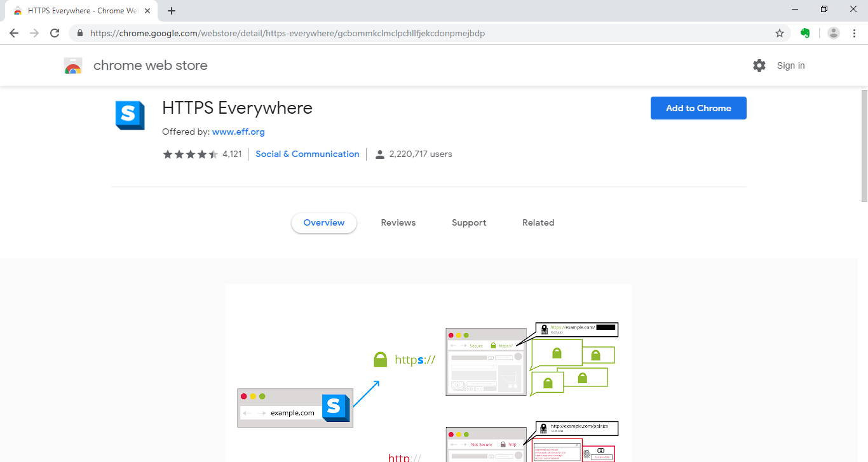Click the address bar URL
The width and height of the screenshot is (868, 462).
point(287,33)
